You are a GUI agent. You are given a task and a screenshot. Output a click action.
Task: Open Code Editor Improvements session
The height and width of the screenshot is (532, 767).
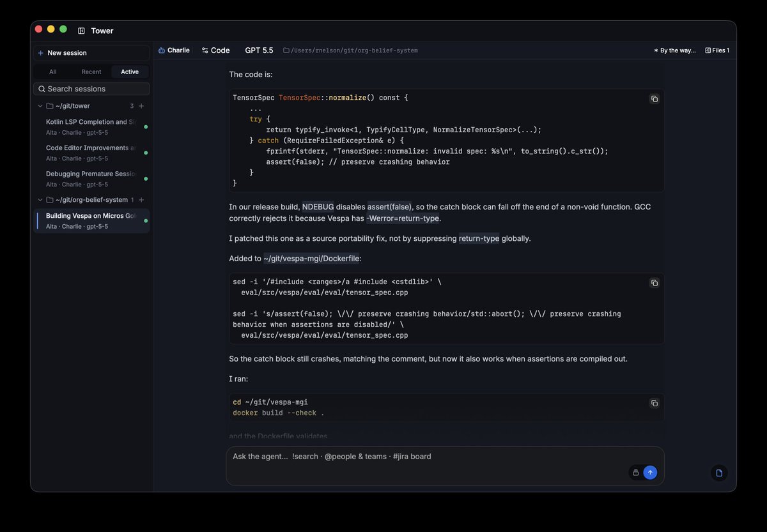click(x=91, y=153)
